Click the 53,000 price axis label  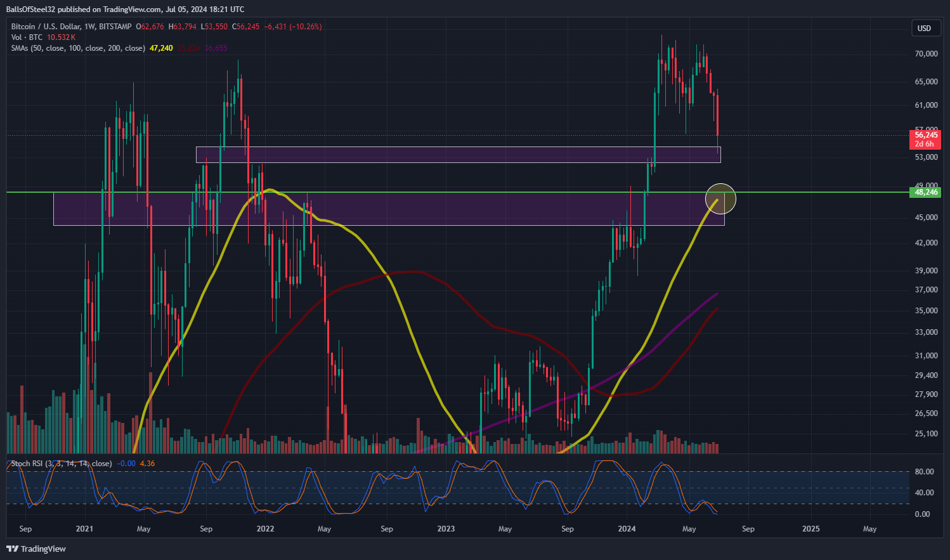(x=926, y=157)
